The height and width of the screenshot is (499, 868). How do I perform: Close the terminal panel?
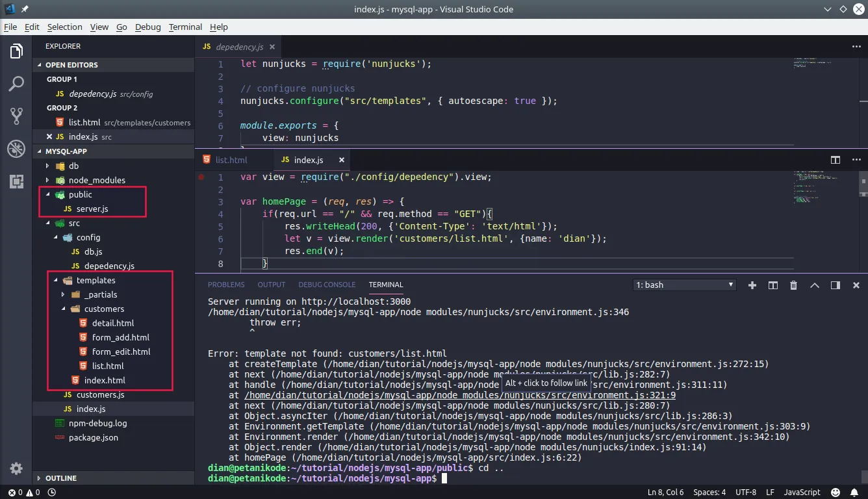(x=856, y=285)
